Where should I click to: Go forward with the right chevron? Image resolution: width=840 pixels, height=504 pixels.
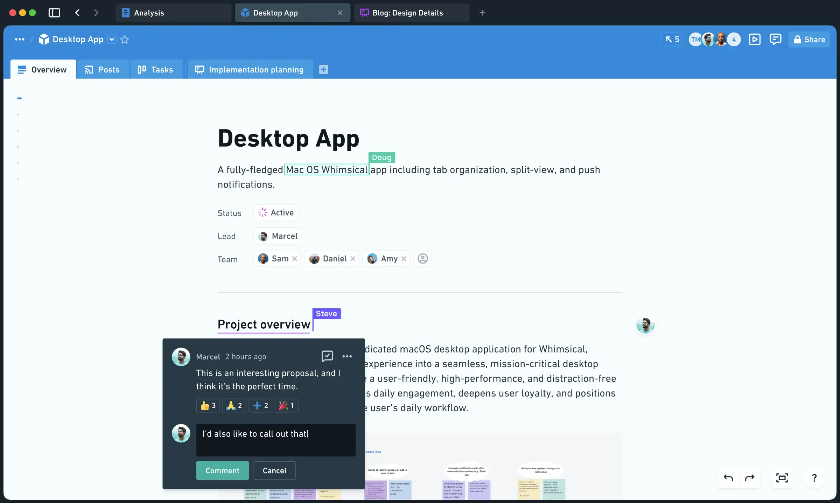click(x=96, y=13)
